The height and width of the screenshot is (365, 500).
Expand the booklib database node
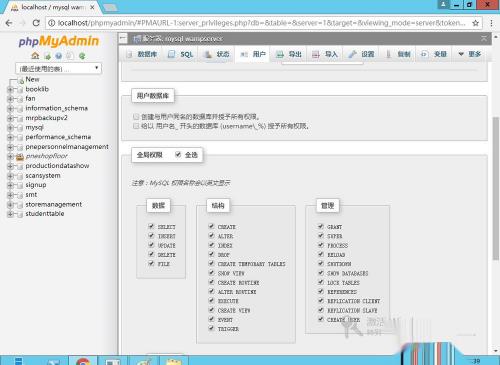click(x=10, y=89)
